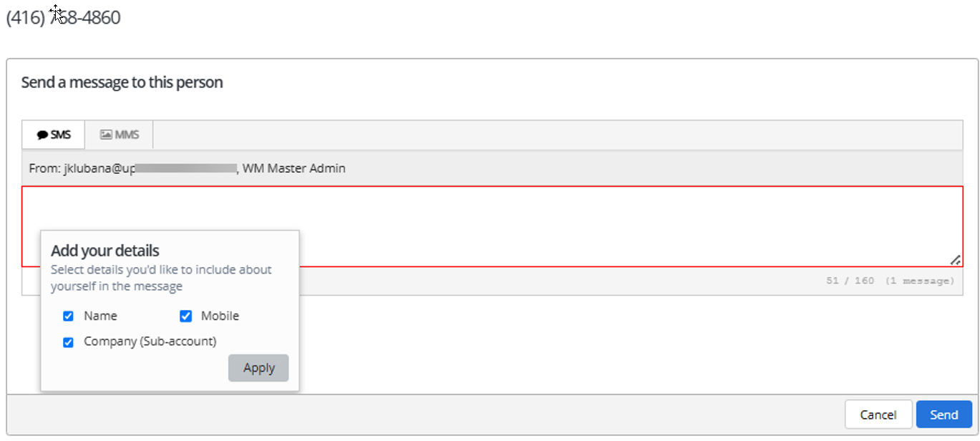Send the message with the Send button

tap(943, 414)
